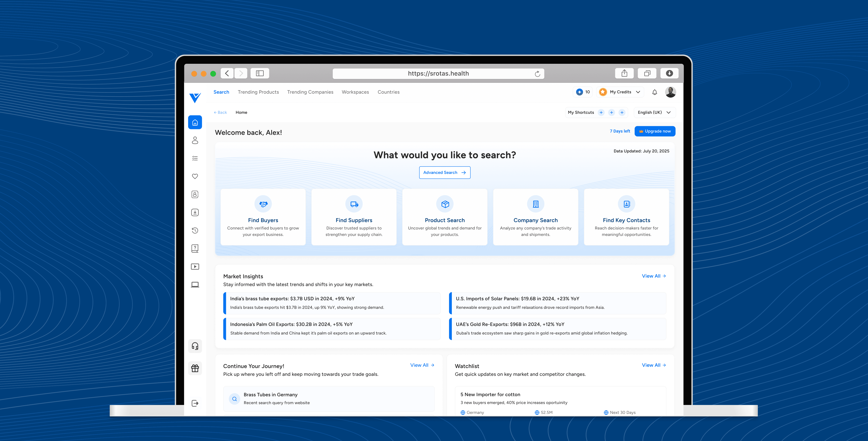Click the video tutorials icon in sidebar

tap(195, 266)
